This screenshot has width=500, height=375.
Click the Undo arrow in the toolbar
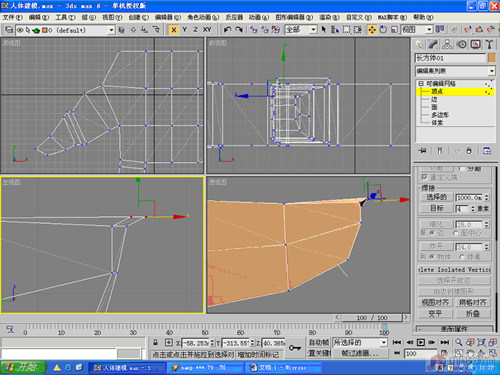point(228,30)
